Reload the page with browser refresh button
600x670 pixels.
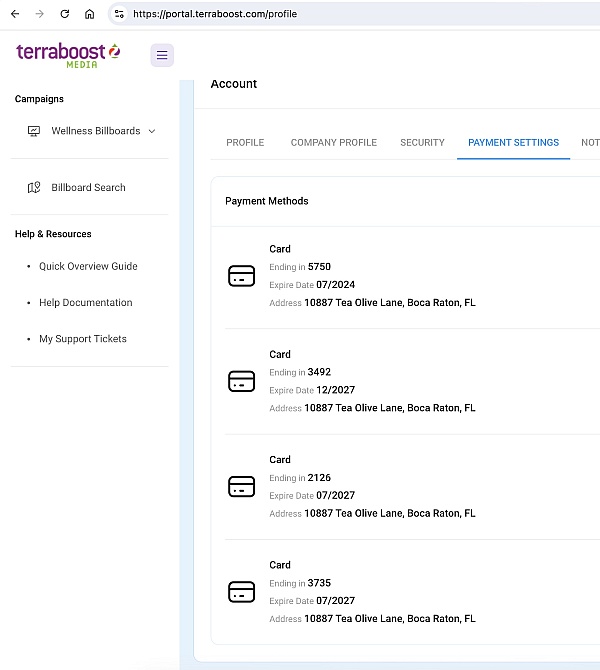coord(65,14)
